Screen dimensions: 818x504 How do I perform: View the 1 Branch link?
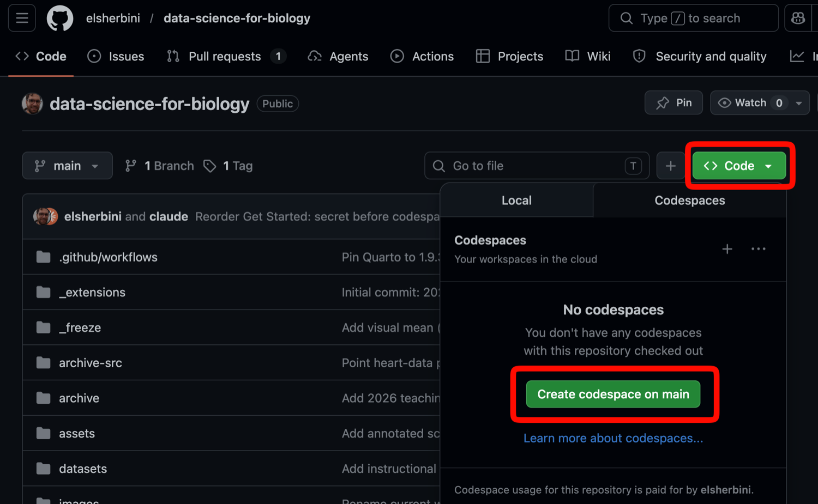pyautogui.click(x=159, y=166)
